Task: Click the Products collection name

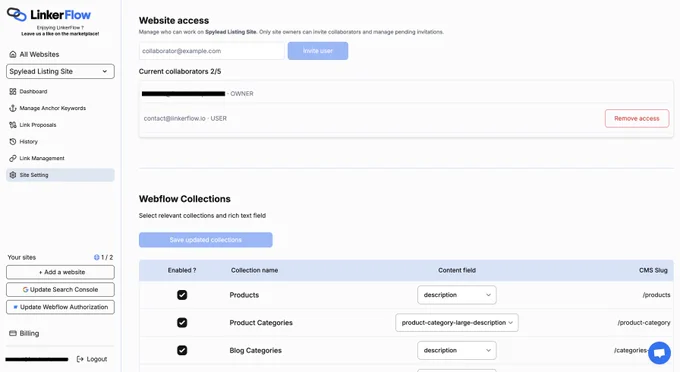Action: (244, 295)
